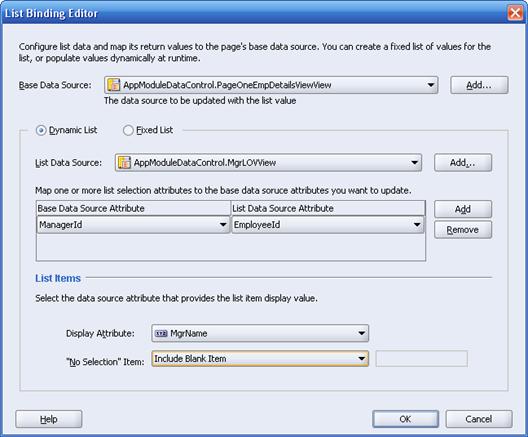Click the disabled text field beside No Selection
This screenshot has width=528, height=437.
tap(422, 359)
